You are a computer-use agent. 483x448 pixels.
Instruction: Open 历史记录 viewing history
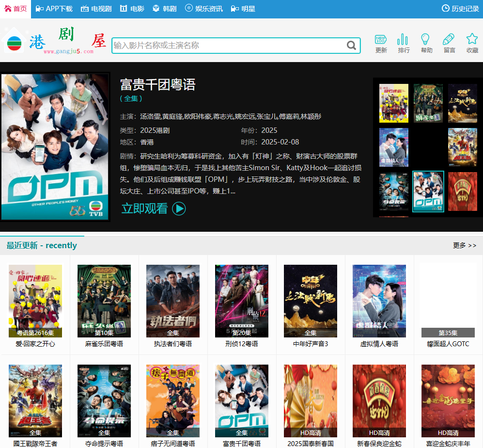pyautogui.click(x=460, y=9)
